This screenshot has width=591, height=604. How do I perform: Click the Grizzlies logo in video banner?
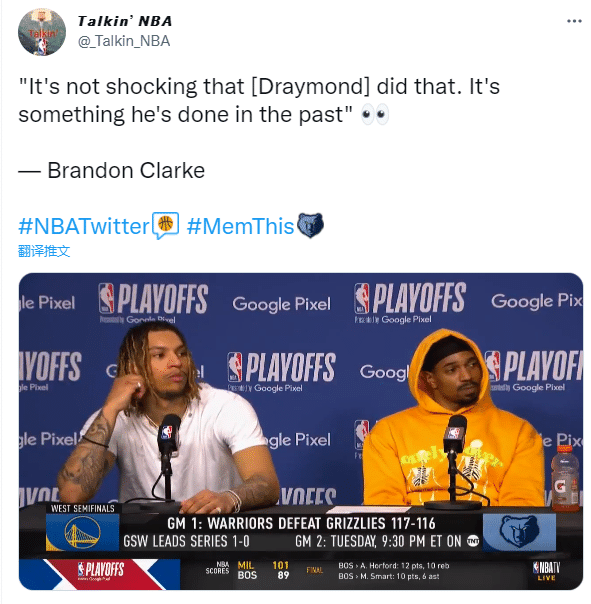point(519,532)
